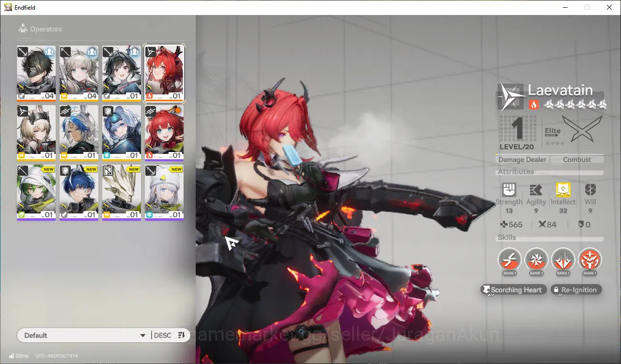Viewport: 621px width, 364px height.
Task: Click the crossed-swords Elite emblem
Action: pyautogui.click(x=582, y=129)
